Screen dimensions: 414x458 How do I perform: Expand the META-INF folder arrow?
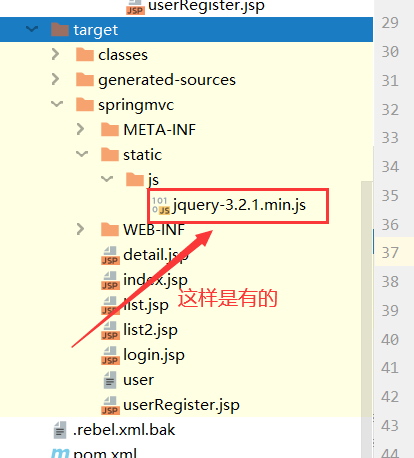click(80, 129)
